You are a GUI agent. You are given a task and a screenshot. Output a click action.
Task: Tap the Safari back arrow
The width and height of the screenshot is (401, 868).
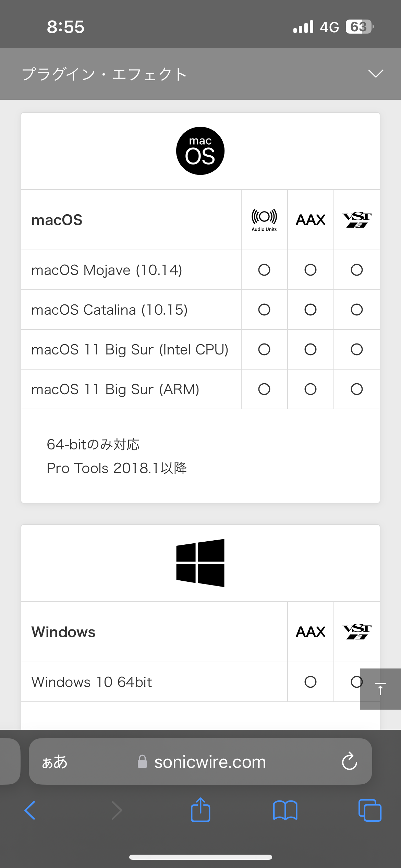pos(30,810)
